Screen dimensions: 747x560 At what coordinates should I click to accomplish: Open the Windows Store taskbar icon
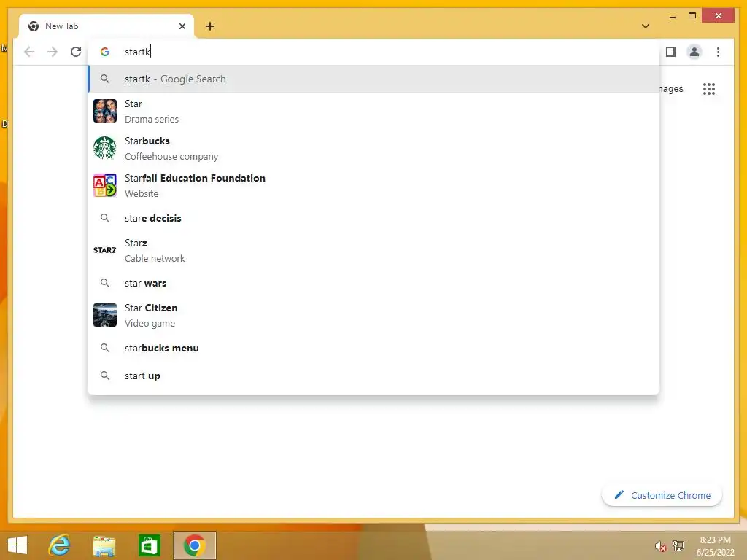(149, 545)
